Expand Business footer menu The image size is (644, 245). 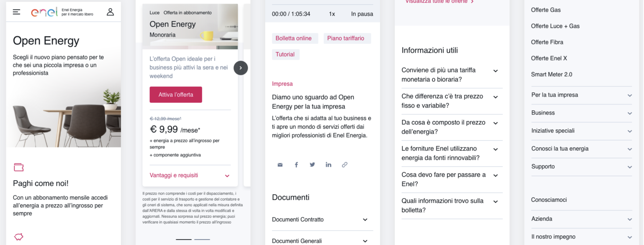coord(581,113)
